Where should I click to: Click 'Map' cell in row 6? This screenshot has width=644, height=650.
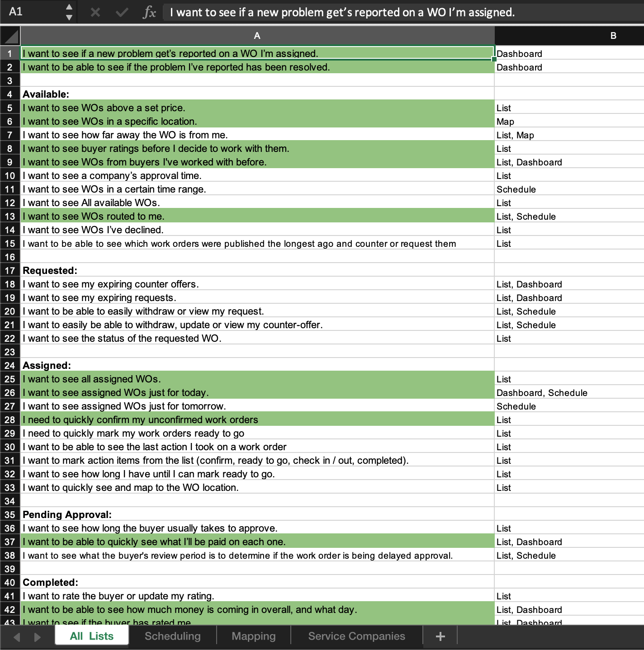569,121
